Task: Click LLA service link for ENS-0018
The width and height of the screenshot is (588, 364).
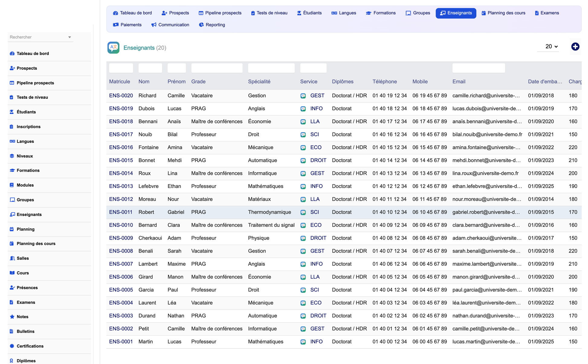Action: tap(315, 121)
